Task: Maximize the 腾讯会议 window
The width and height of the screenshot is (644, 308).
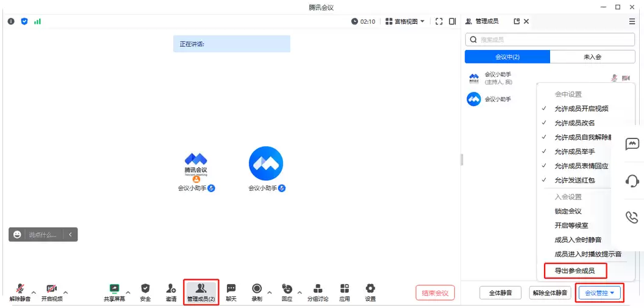Action: click(618, 7)
